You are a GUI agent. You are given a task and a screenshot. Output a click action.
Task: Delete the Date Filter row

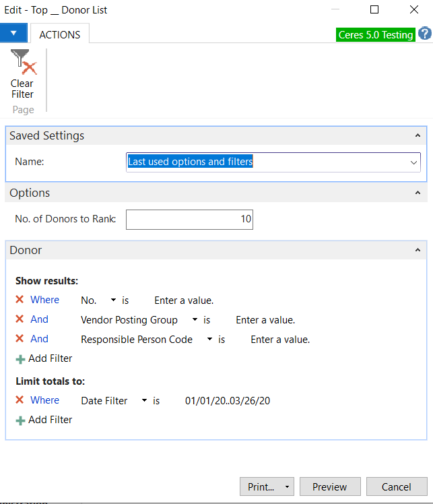pyautogui.click(x=20, y=400)
